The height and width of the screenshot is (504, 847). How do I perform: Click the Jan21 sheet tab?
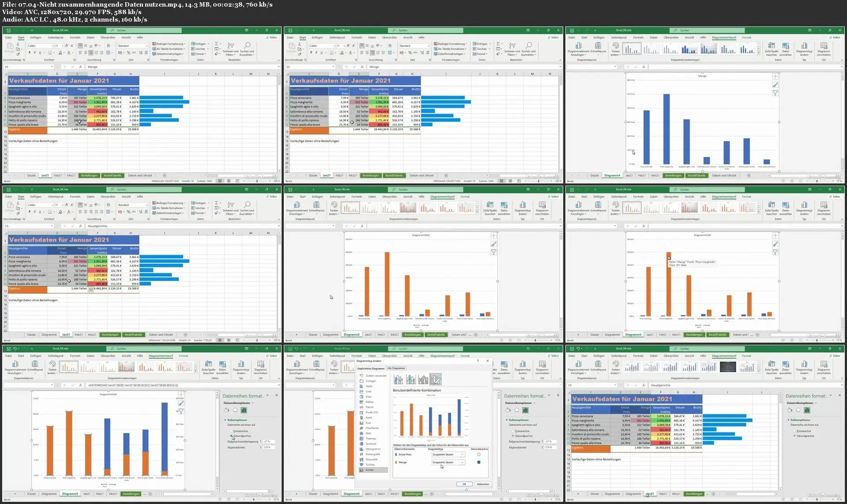45,175
